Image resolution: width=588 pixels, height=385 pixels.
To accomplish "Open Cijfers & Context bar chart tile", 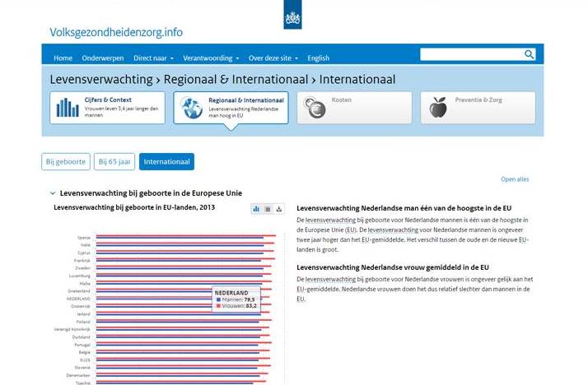I will [68, 108].
